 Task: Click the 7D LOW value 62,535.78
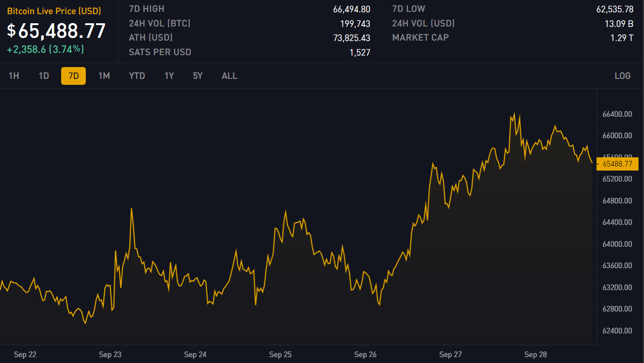tap(614, 9)
